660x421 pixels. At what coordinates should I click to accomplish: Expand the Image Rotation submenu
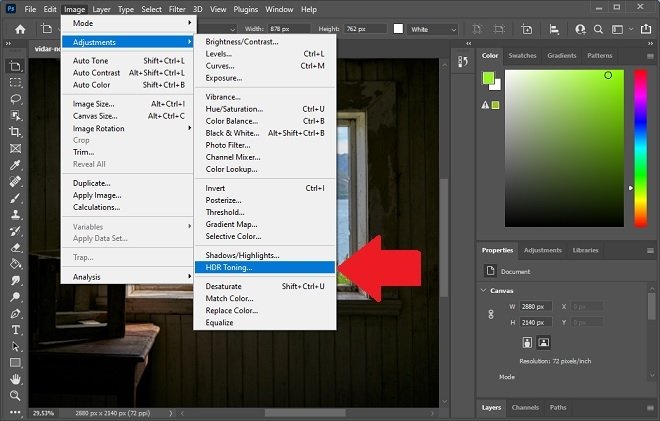127,128
